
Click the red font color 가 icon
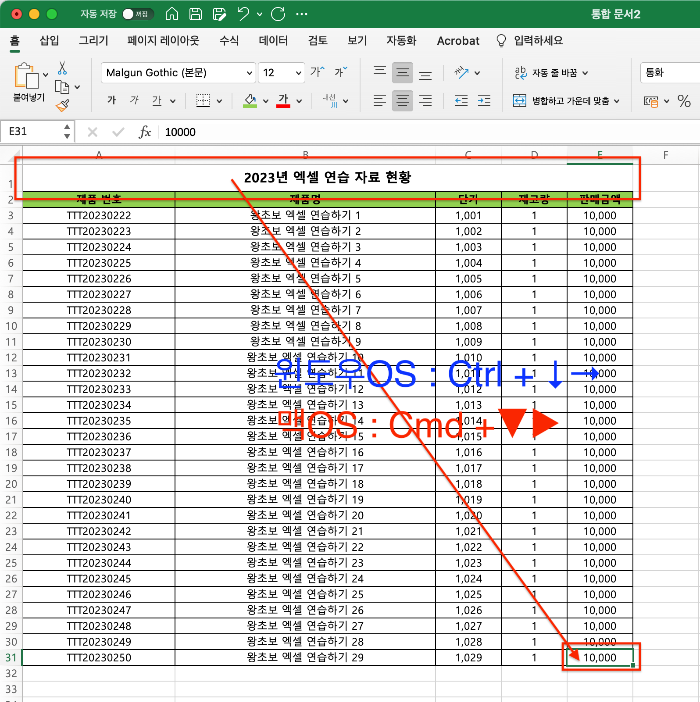tap(283, 101)
